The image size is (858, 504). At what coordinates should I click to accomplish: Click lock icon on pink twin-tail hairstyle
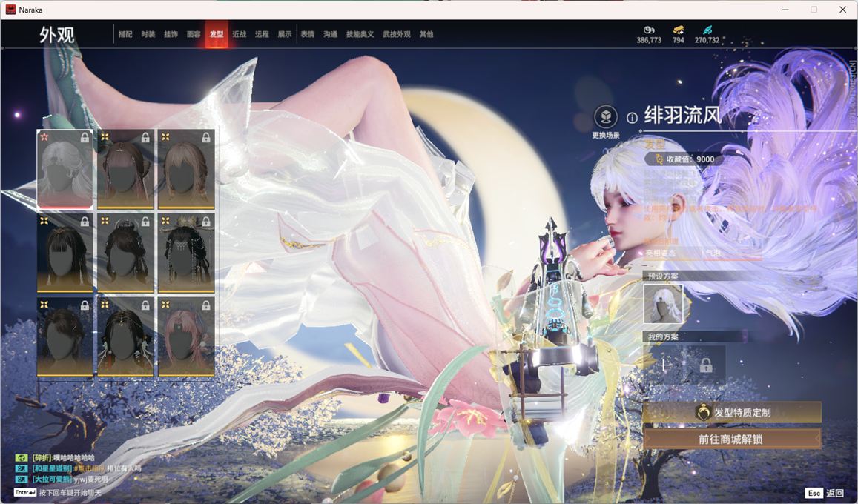click(206, 305)
